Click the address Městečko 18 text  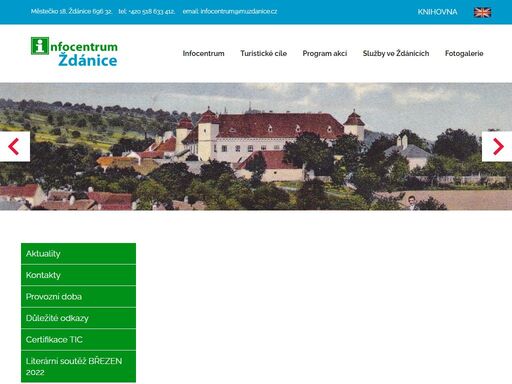point(71,11)
